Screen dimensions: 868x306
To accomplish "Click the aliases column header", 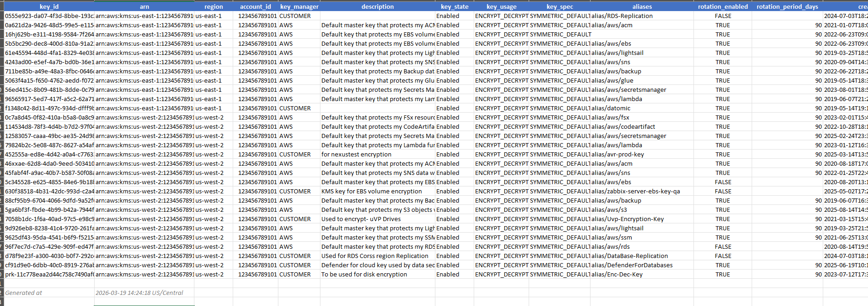I will click(642, 6).
